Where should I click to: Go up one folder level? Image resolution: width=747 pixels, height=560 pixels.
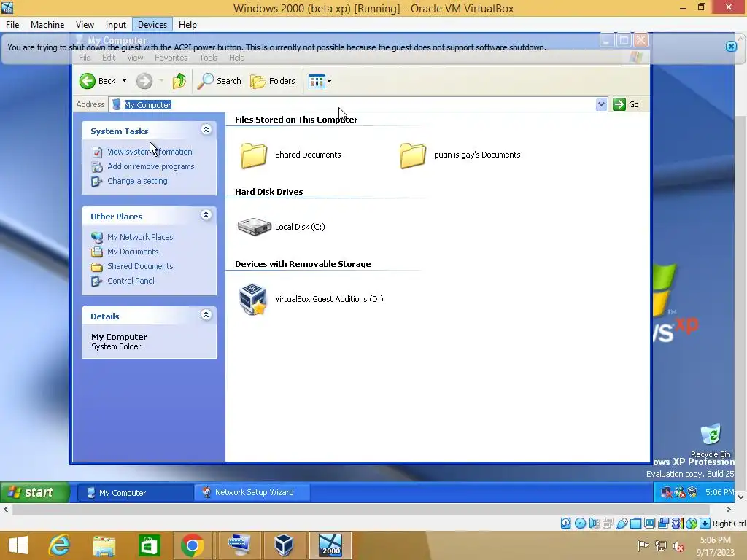click(179, 81)
